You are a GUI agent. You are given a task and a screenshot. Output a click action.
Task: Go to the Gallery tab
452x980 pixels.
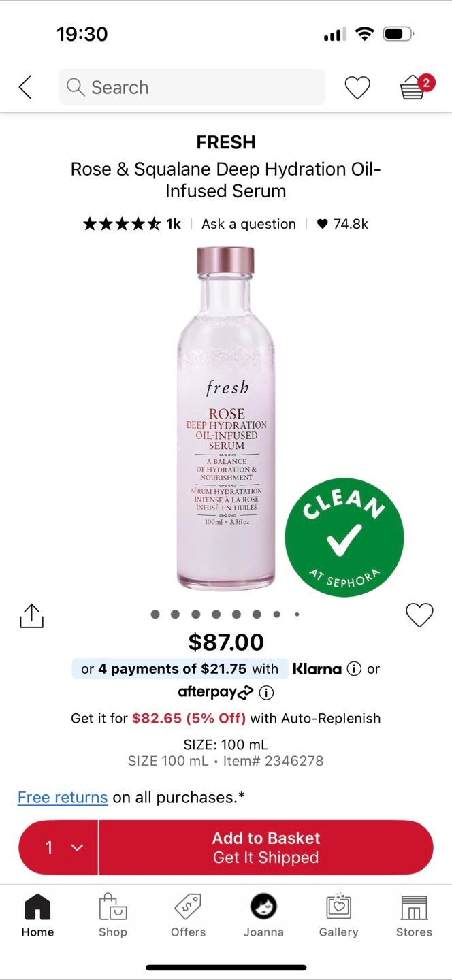(338, 916)
